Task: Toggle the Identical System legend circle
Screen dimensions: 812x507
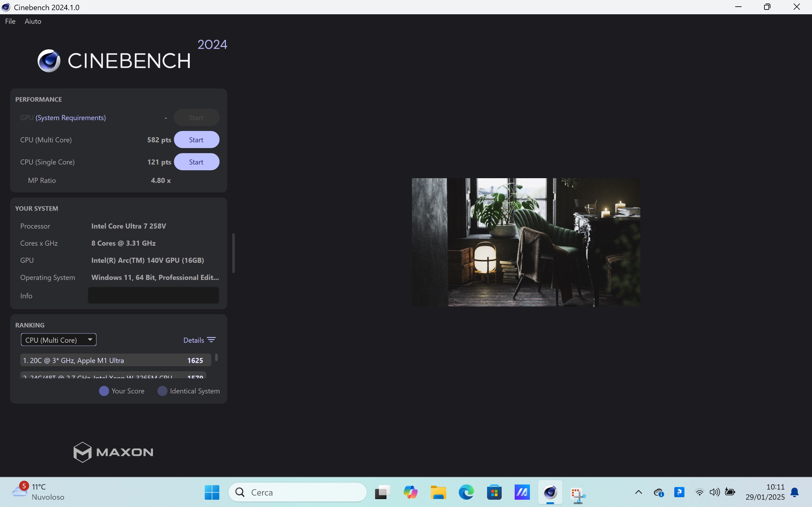Action: point(162,391)
